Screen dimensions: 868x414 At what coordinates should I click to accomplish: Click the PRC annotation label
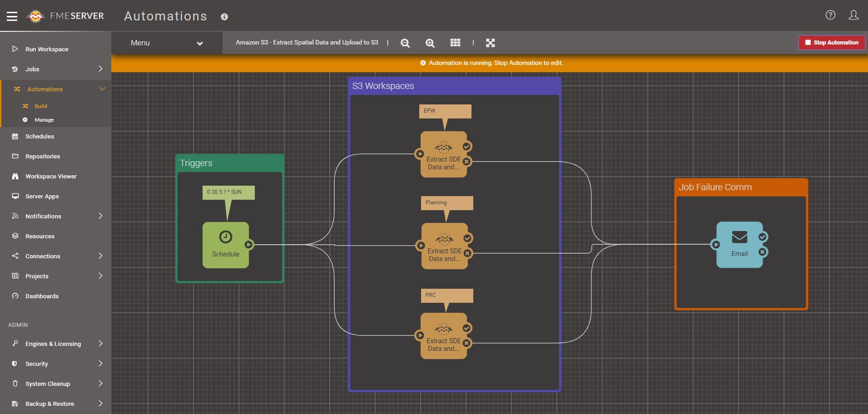[447, 296]
